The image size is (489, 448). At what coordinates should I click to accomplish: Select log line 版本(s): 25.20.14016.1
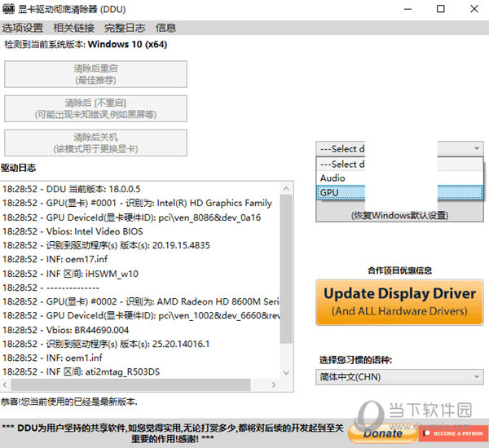tap(106, 344)
